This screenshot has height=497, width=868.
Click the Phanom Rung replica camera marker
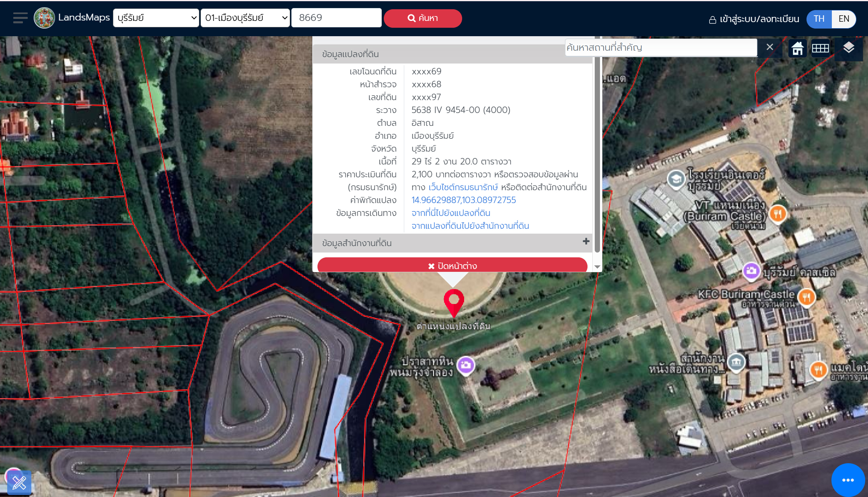(466, 365)
